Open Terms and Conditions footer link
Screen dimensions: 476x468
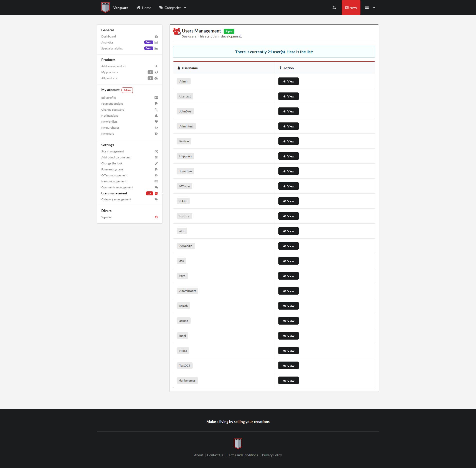tap(242, 455)
